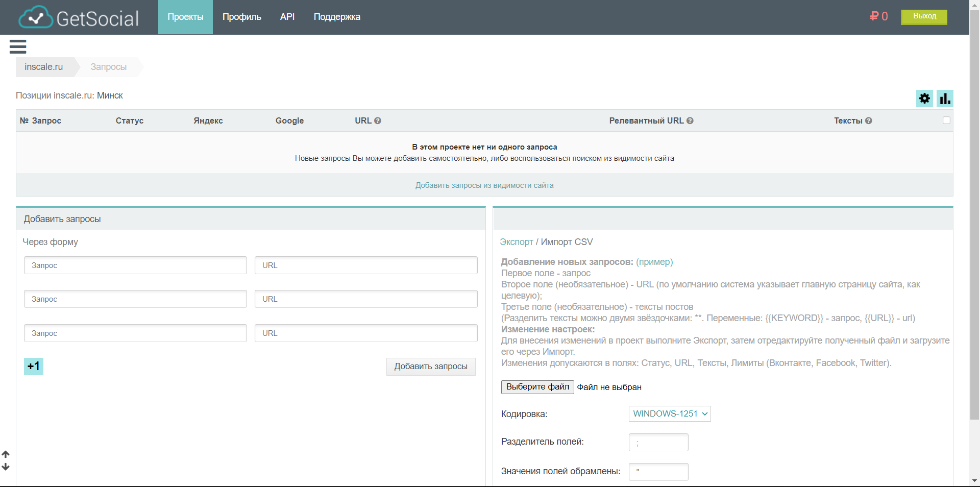Click the up arrow page icon

point(6,454)
